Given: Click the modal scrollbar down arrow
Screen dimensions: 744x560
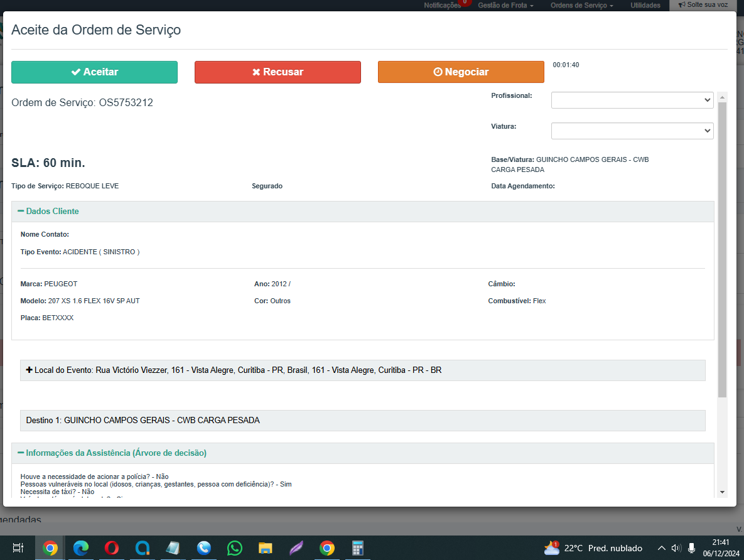Looking at the screenshot, I should pyautogui.click(x=722, y=492).
